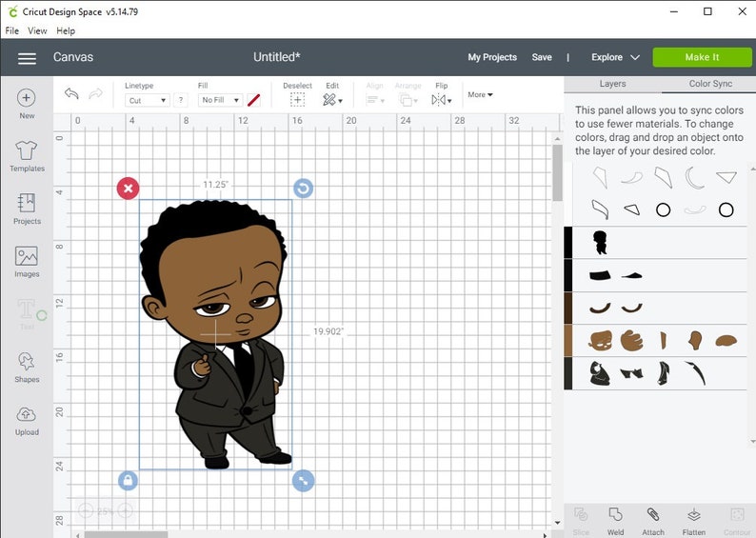The width and height of the screenshot is (756, 538).
Task: Undo the last action
Action: pos(71,93)
